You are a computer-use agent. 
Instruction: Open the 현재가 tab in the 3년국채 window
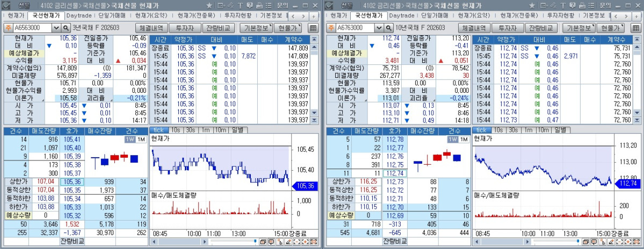(16, 16)
